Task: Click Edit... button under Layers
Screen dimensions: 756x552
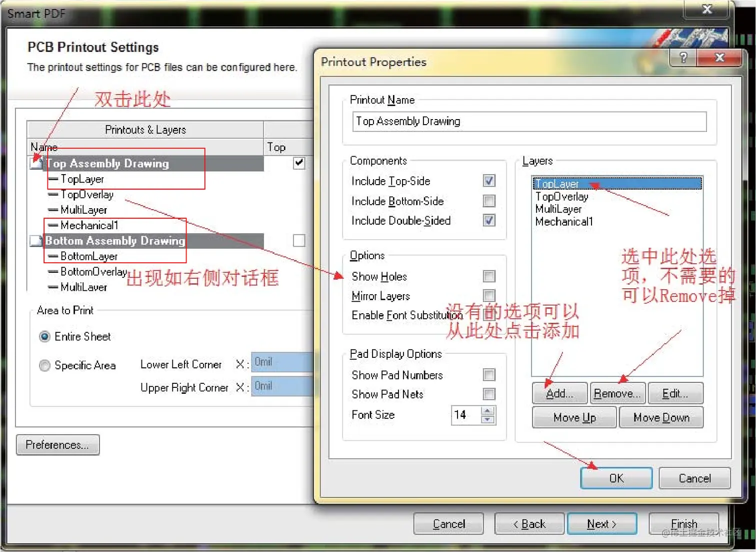Action: (x=675, y=393)
